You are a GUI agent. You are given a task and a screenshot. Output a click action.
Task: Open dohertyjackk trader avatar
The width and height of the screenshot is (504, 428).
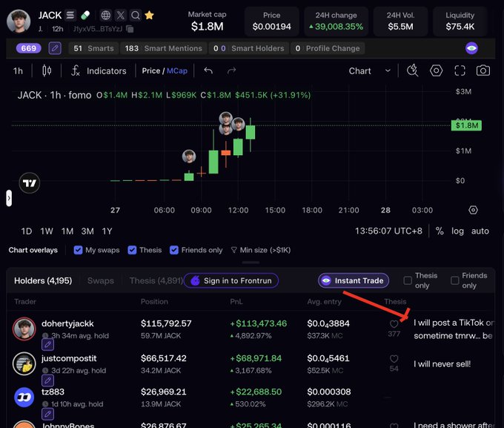[x=24, y=329]
